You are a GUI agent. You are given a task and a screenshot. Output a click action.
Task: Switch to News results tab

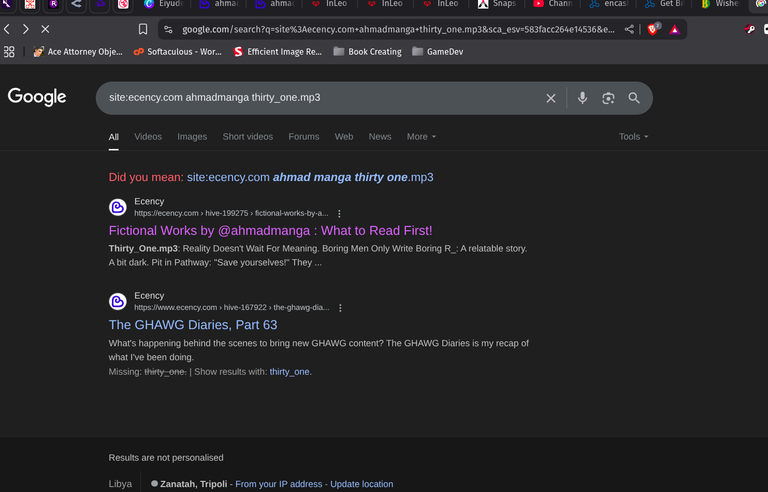pyautogui.click(x=380, y=137)
